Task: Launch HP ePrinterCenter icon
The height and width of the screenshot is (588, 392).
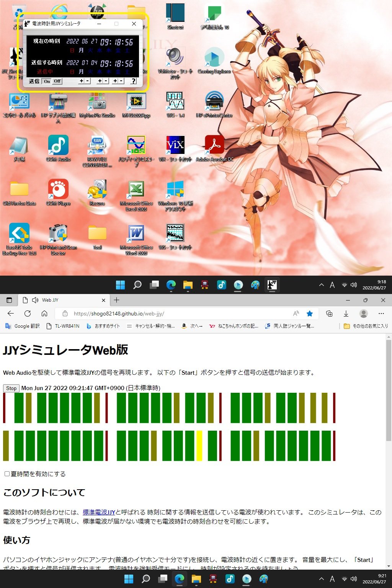Action: [214, 105]
